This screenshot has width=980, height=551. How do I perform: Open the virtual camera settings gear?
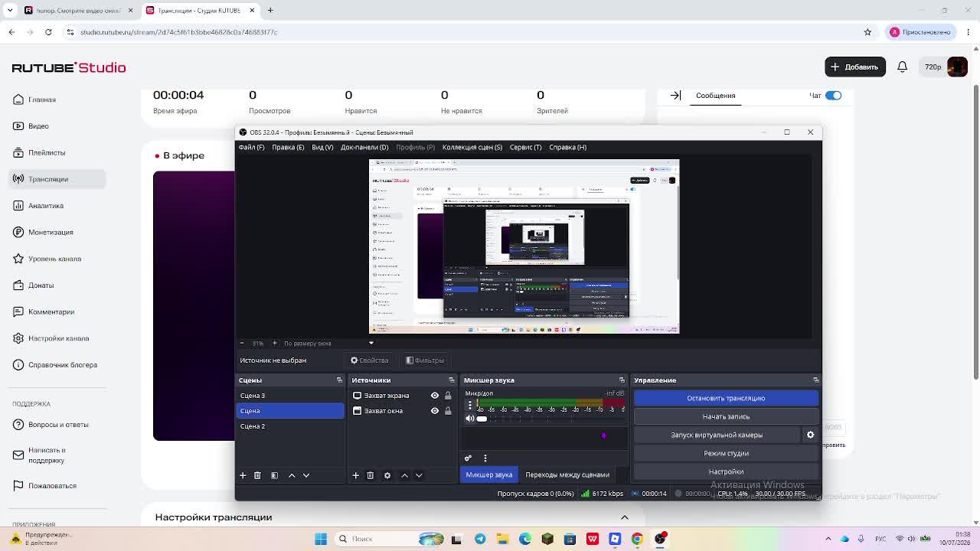(x=810, y=435)
